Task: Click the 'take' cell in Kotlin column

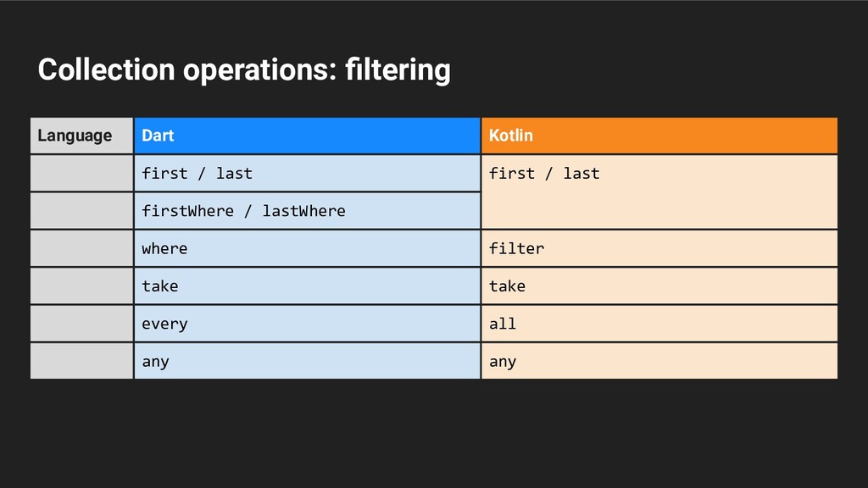Action: (x=659, y=286)
